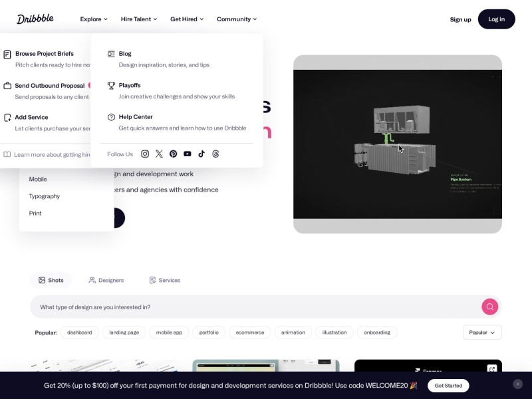This screenshot has height=399, width=532.
Task: Click the Designers people icon
Action: (92, 280)
